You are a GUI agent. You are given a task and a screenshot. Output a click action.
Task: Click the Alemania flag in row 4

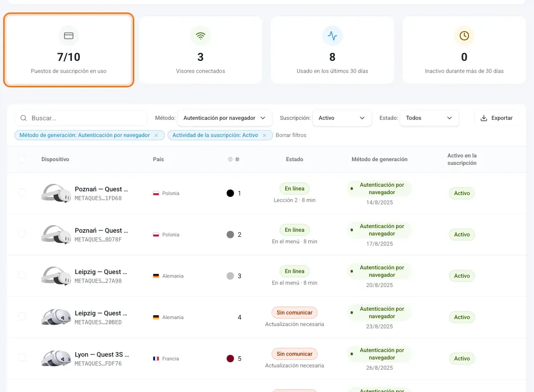pos(156,317)
